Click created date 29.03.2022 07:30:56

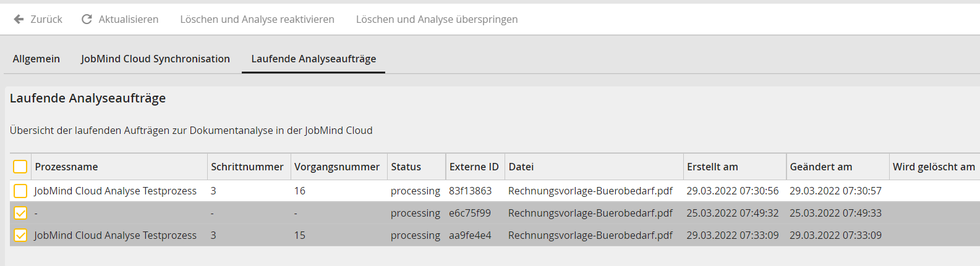click(x=733, y=191)
